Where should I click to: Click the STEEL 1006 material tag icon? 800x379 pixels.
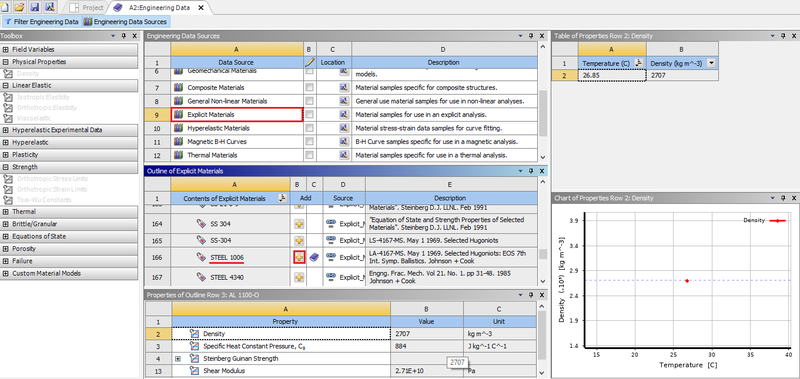(x=202, y=258)
